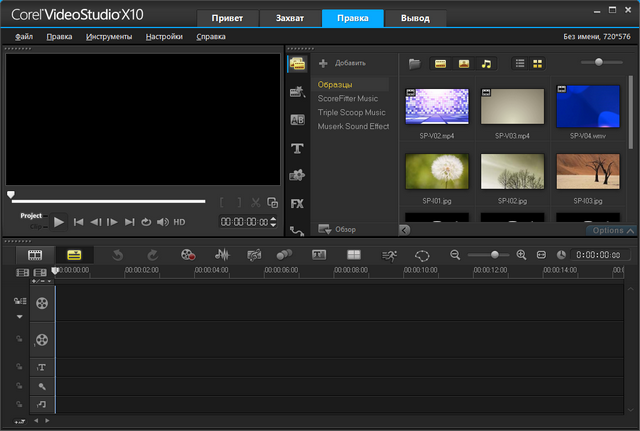Open the Title (T) library category
Screen dimensions: 640x431
(x=297, y=148)
